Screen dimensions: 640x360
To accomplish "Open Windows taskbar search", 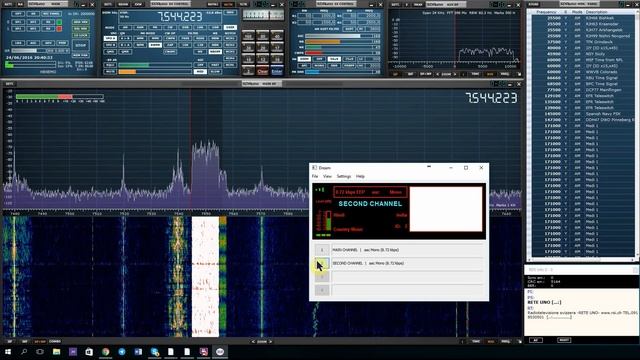I will coord(24,351).
